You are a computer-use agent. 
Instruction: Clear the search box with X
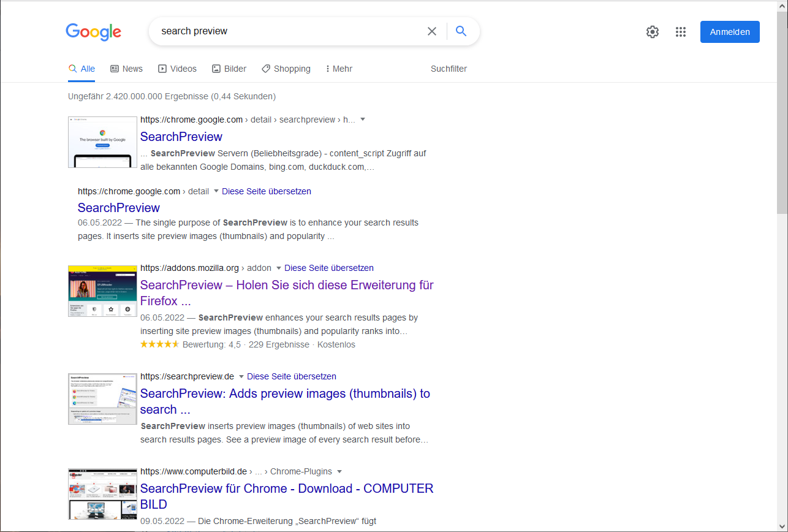432,31
